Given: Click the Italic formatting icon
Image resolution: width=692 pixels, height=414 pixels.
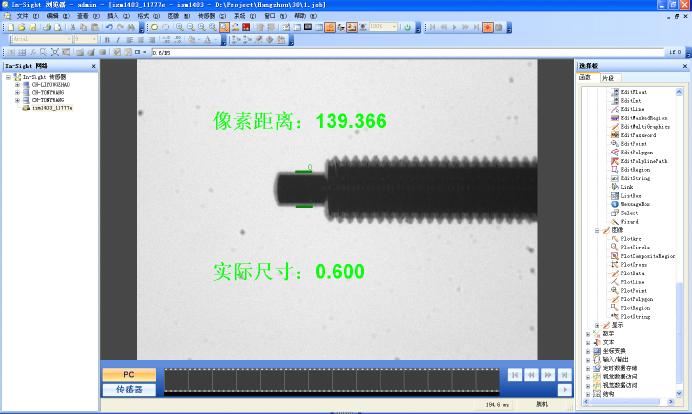Looking at the screenshot, I should [118, 40].
